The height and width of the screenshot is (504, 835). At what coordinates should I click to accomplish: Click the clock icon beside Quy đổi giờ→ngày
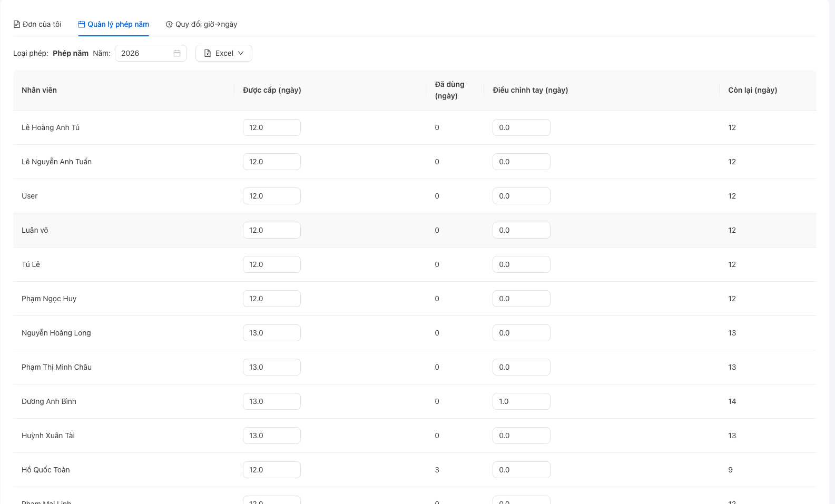[169, 24]
